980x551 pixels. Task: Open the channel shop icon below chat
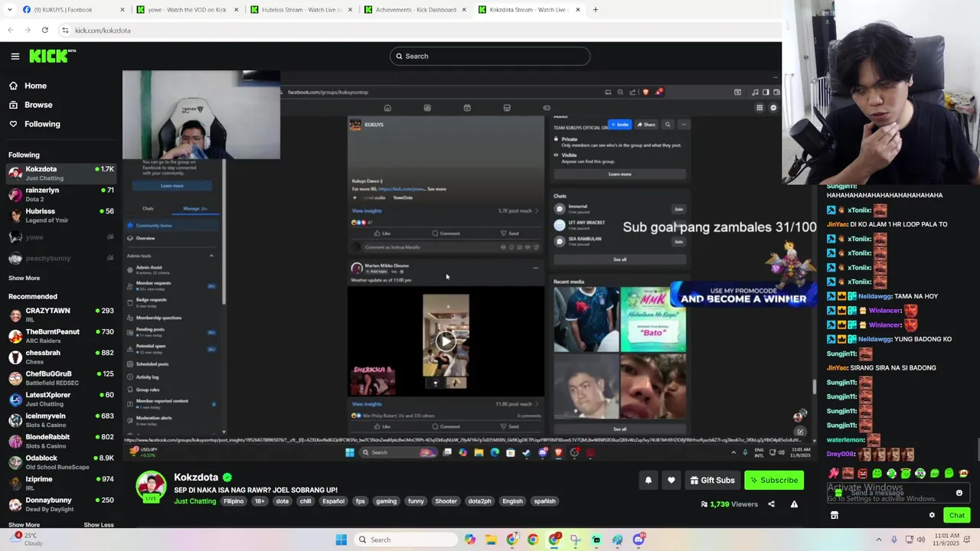coord(835,515)
